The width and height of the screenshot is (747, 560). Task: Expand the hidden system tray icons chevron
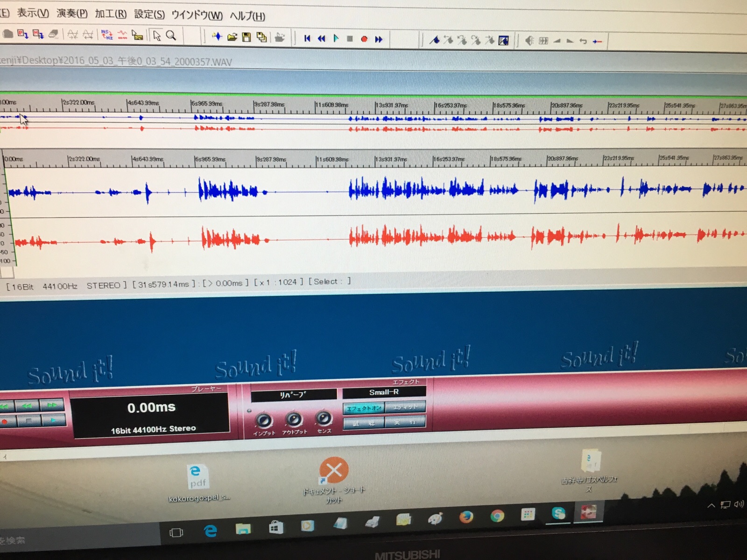coord(711,505)
